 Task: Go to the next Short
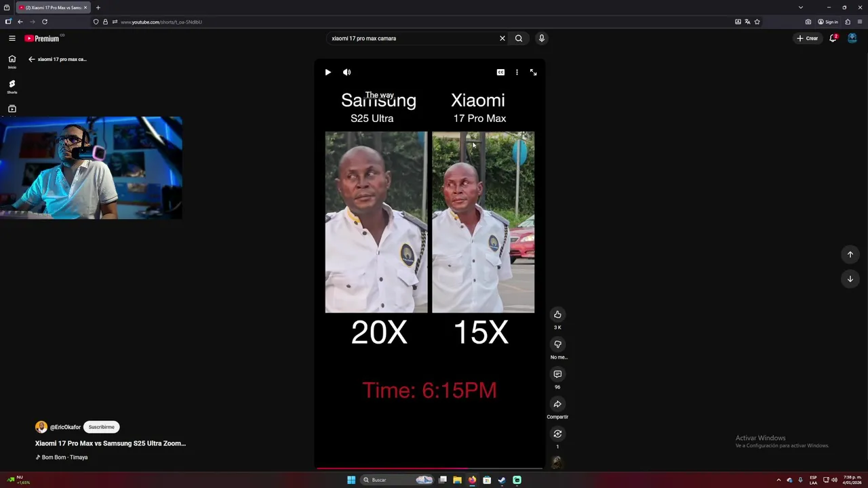pyautogui.click(x=850, y=279)
